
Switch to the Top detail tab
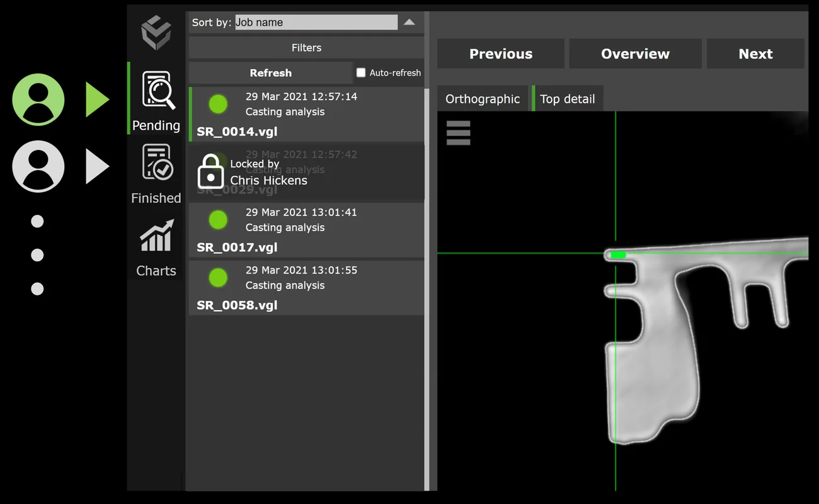click(568, 99)
